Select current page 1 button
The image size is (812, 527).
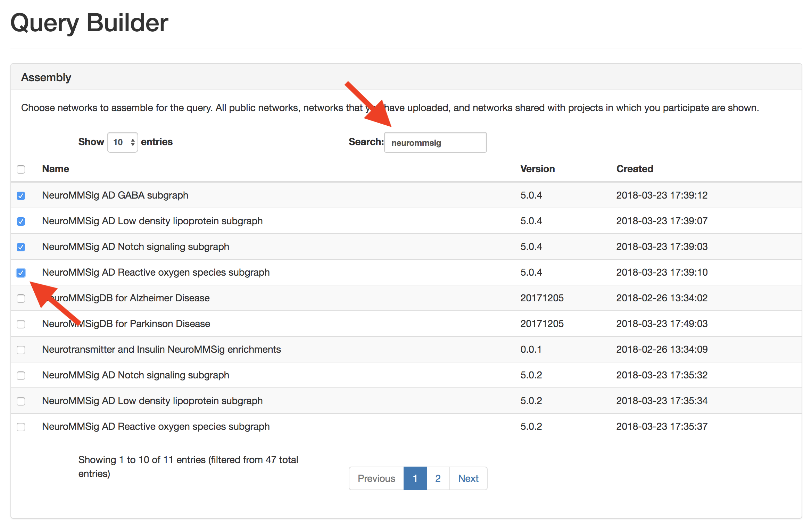click(x=415, y=478)
